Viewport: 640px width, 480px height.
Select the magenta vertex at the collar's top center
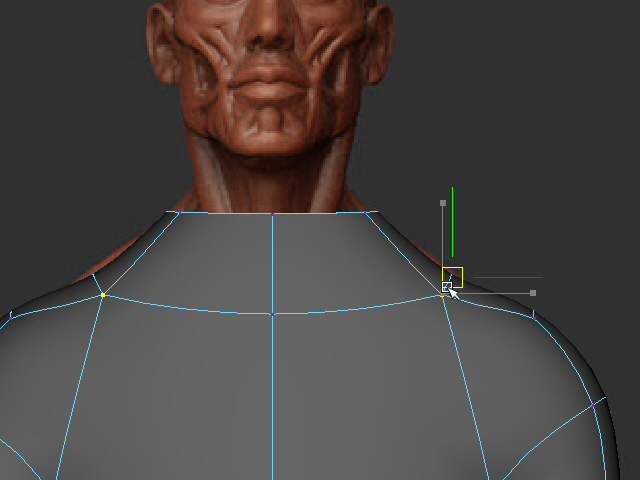coord(273,213)
